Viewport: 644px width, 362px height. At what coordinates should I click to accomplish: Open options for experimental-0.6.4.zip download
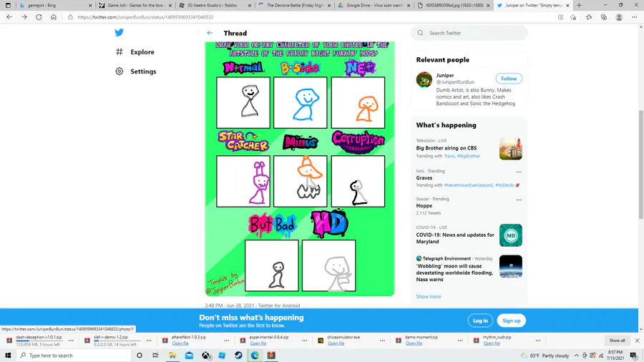click(304, 341)
